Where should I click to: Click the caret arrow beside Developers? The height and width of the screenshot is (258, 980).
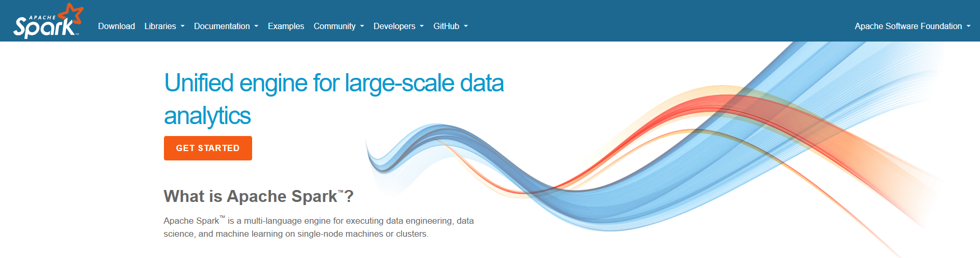coord(422,26)
